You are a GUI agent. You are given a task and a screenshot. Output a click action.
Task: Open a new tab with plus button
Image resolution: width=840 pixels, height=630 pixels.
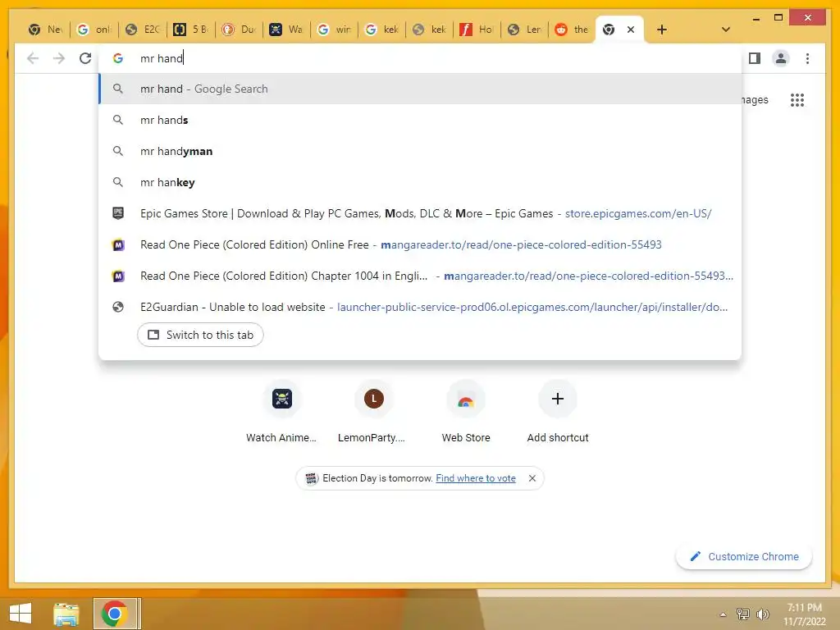point(662,30)
